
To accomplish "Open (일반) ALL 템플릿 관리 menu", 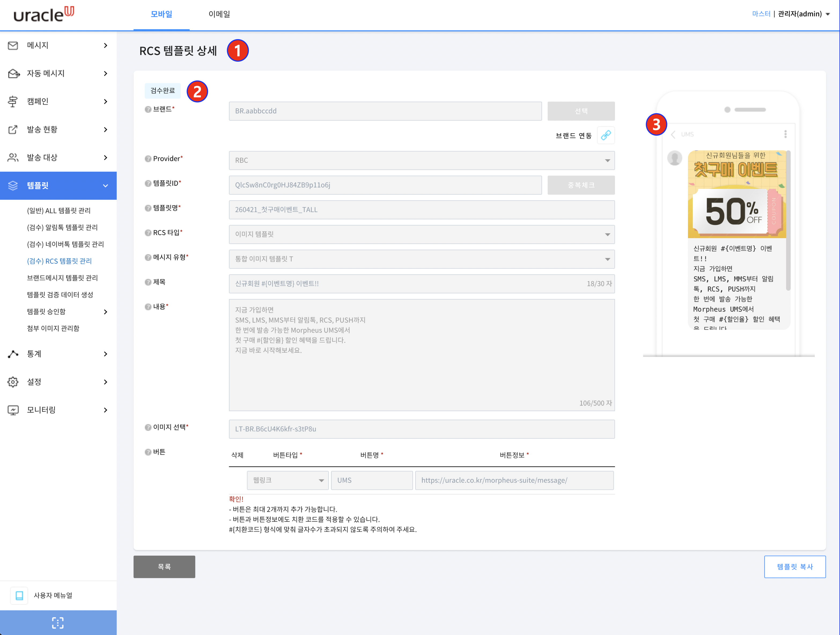I will pyautogui.click(x=58, y=211).
